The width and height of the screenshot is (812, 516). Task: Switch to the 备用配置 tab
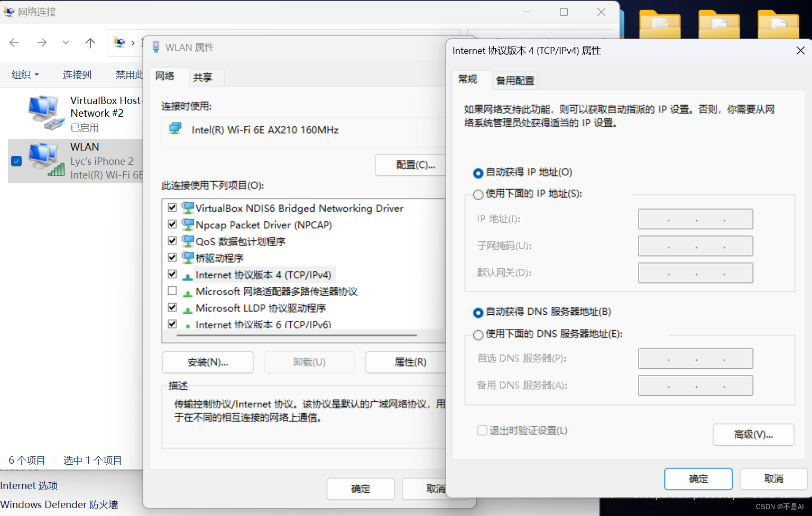pyautogui.click(x=515, y=81)
